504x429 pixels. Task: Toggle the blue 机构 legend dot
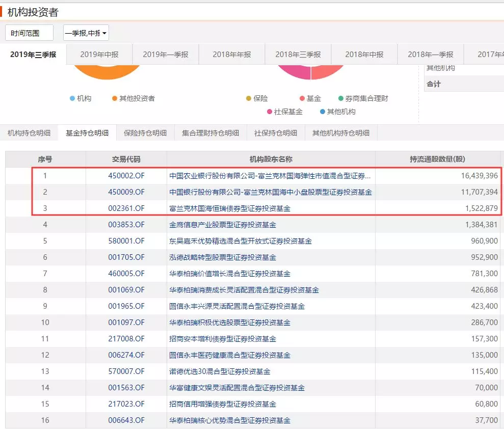[72, 98]
